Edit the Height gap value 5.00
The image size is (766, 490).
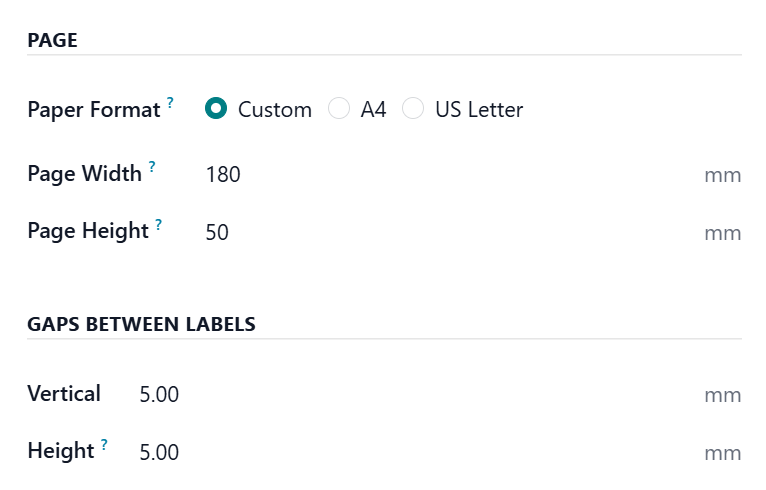pyautogui.click(x=400, y=453)
